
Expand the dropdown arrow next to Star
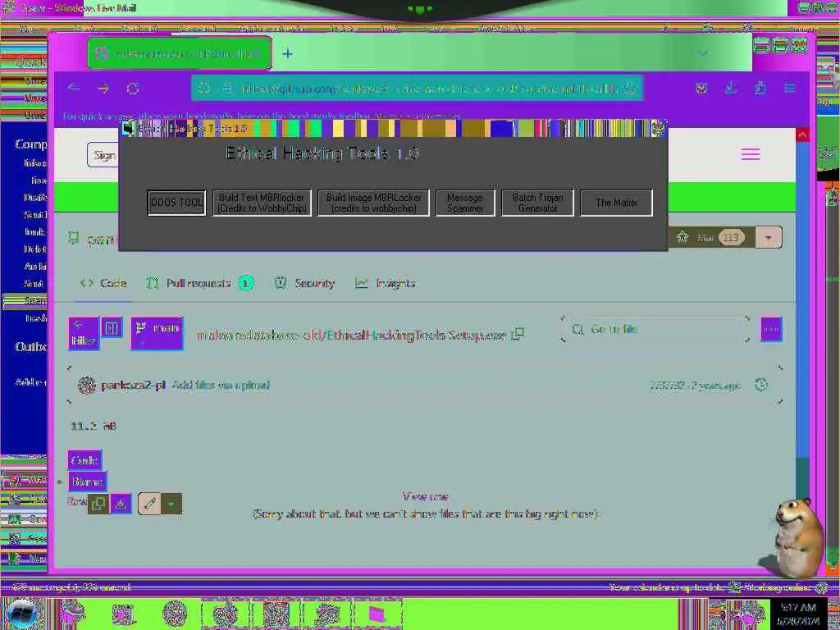pos(769,237)
